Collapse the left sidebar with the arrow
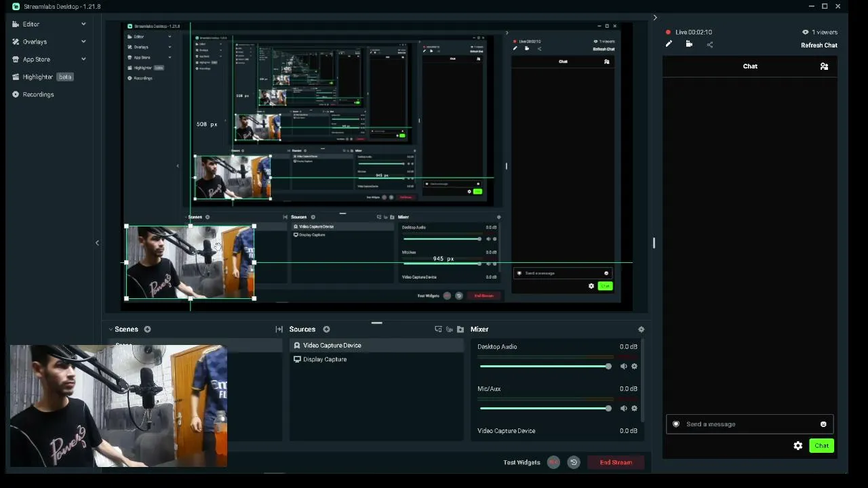The height and width of the screenshot is (488, 868). pos(97,243)
